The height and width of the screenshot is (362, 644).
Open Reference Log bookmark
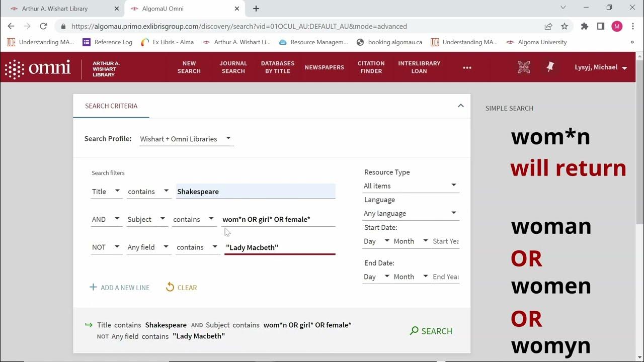pos(108,42)
